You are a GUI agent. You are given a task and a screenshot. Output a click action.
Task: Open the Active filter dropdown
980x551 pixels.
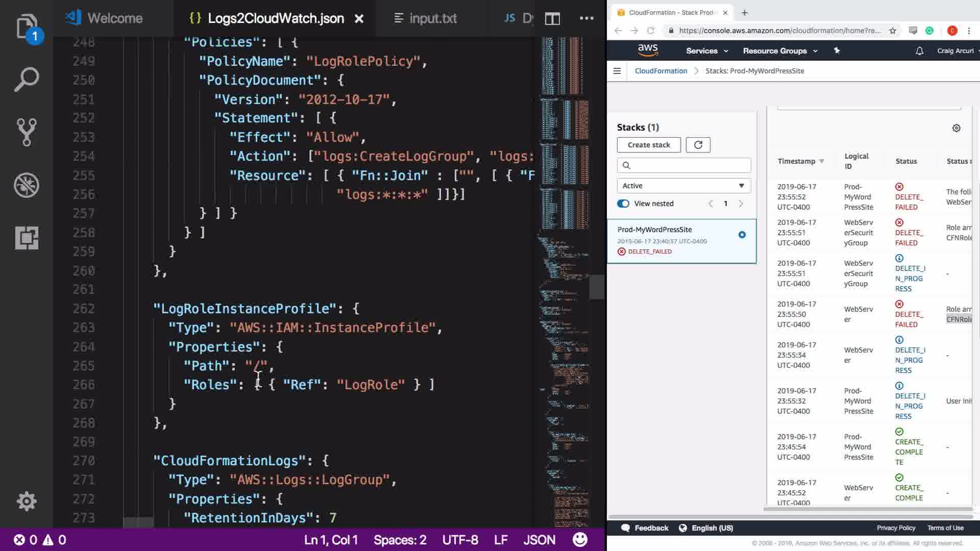683,186
